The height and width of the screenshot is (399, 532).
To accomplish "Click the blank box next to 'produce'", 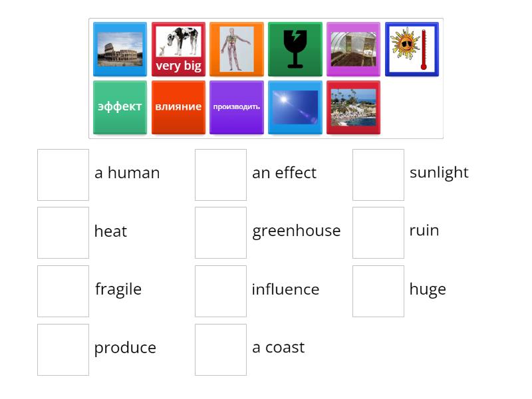I will (x=63, y=350).
